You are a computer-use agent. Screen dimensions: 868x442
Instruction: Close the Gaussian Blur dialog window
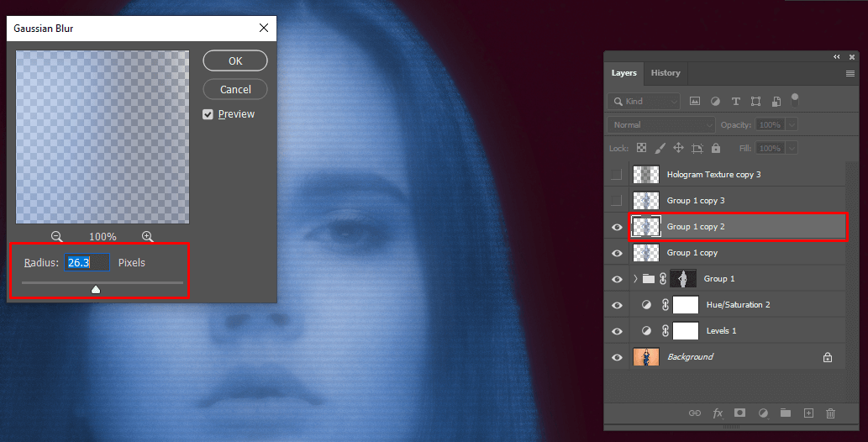point(264,28)
